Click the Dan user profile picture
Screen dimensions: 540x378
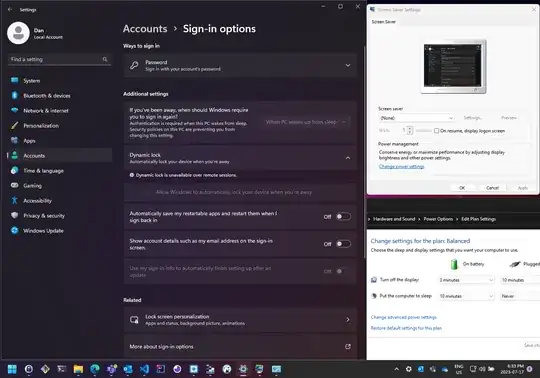[18, 33]
